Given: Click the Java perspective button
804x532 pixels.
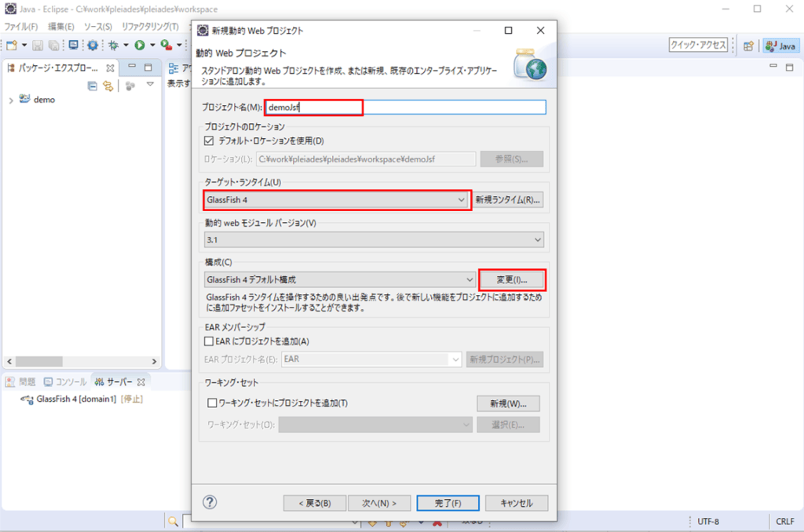Looking at the screenshot, I should 780,46.
